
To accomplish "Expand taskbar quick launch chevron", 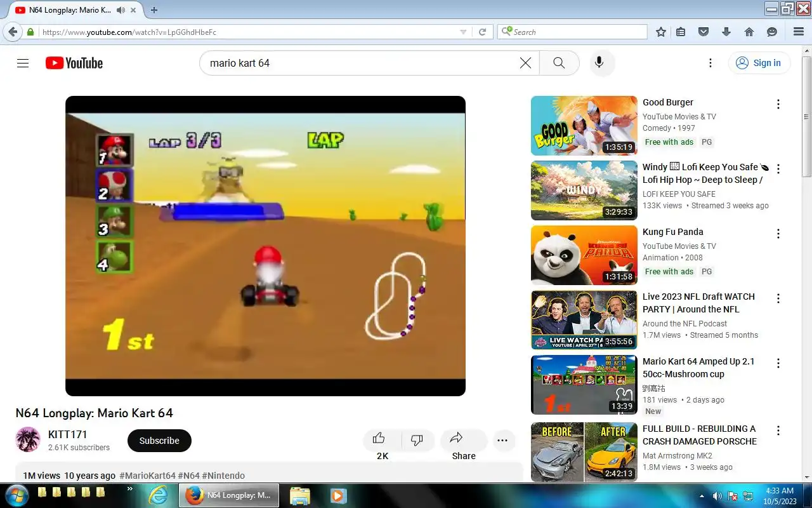I will 130,489.
